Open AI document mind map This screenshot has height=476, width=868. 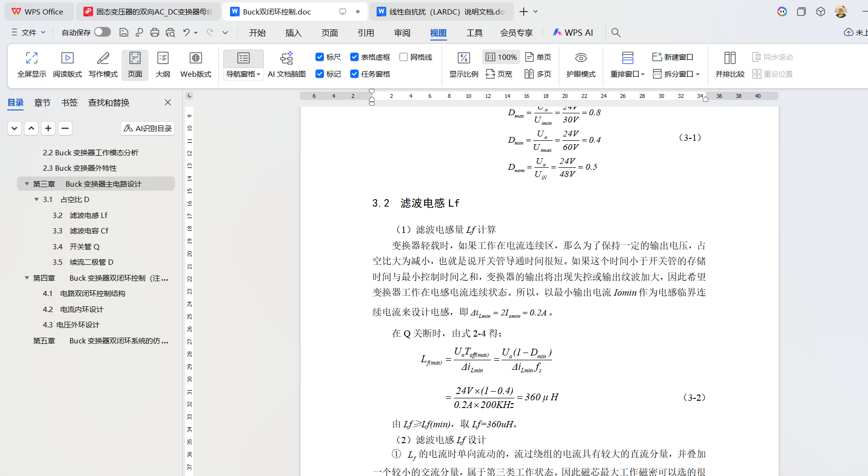click(x=286, y=64)
